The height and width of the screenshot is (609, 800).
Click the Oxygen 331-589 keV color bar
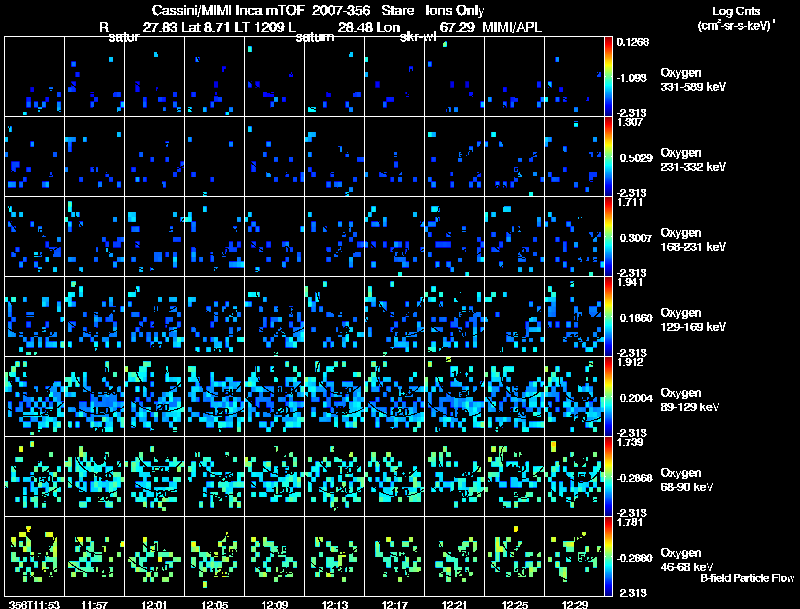(609, 76)
